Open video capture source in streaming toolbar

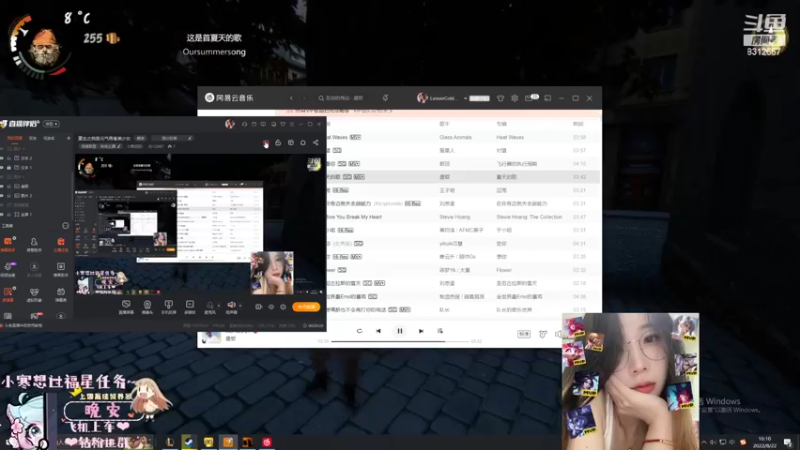click(x=190, y=307)
